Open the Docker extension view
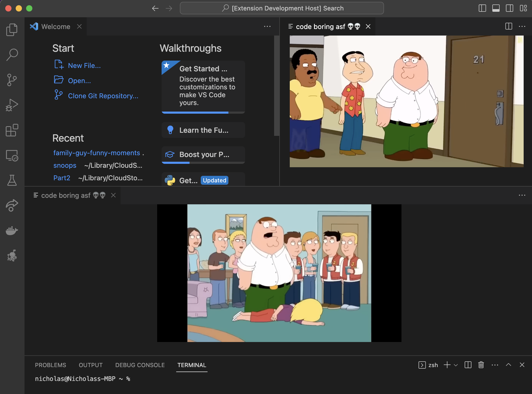Screen dimensions: 532x394 tap(11, 230)
